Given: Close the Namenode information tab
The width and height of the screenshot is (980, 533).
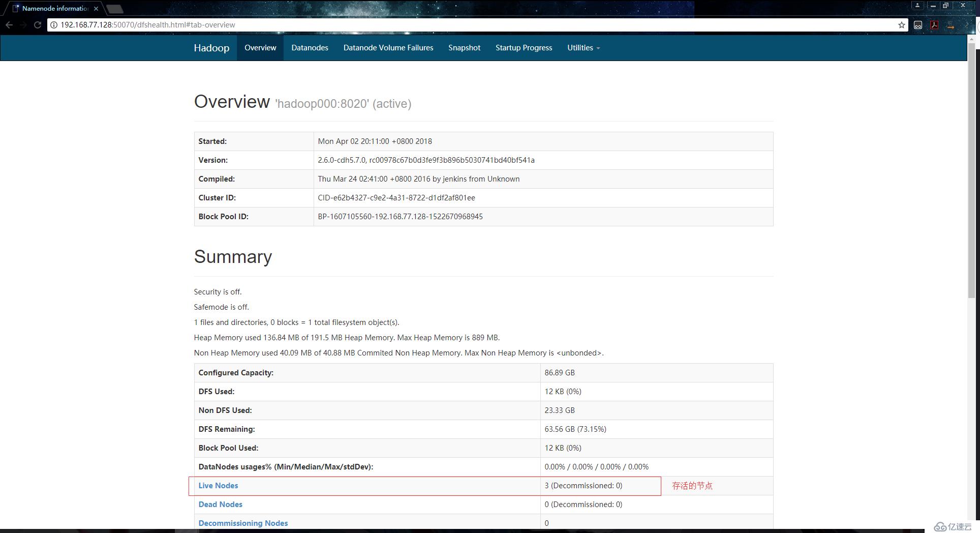Looking at the screenshot, I should pyautogui.click(x=96, y=9).
